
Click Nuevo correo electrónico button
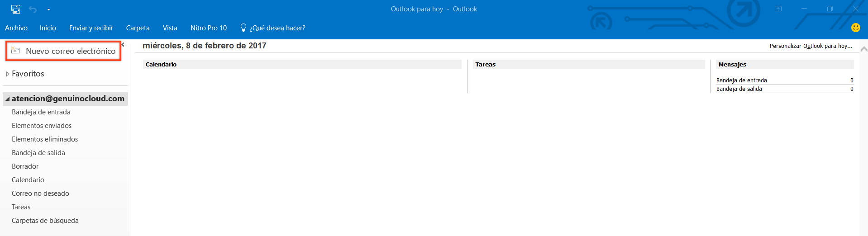coord(63,51)
